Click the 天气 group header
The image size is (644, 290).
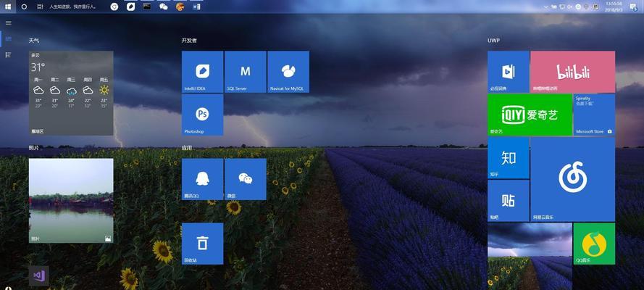click(33, 41)
